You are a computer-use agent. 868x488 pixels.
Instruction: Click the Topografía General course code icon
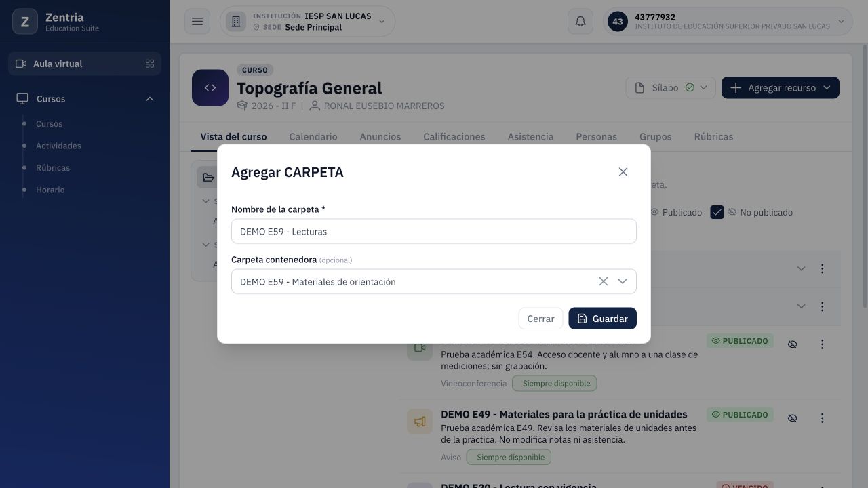point(210,88)
